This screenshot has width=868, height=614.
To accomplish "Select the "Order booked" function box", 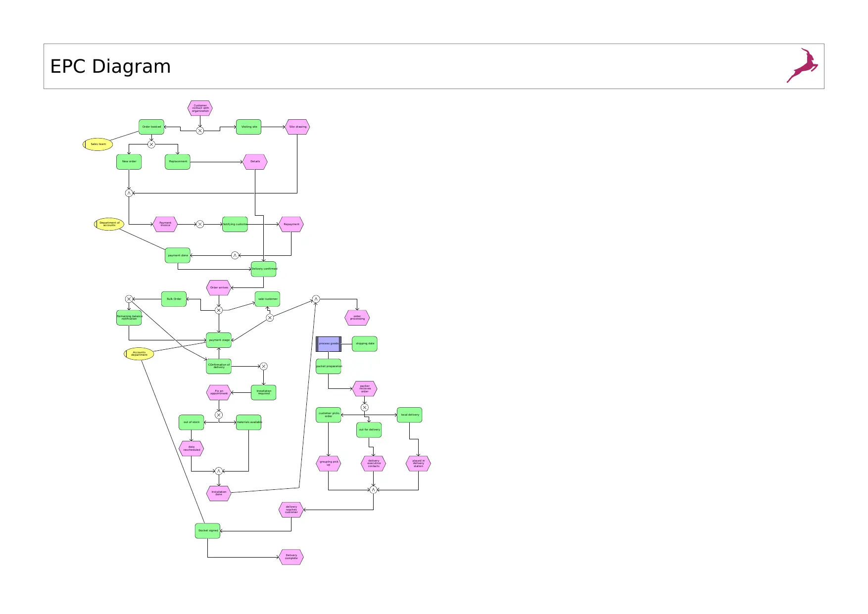I will pos(151,127).
